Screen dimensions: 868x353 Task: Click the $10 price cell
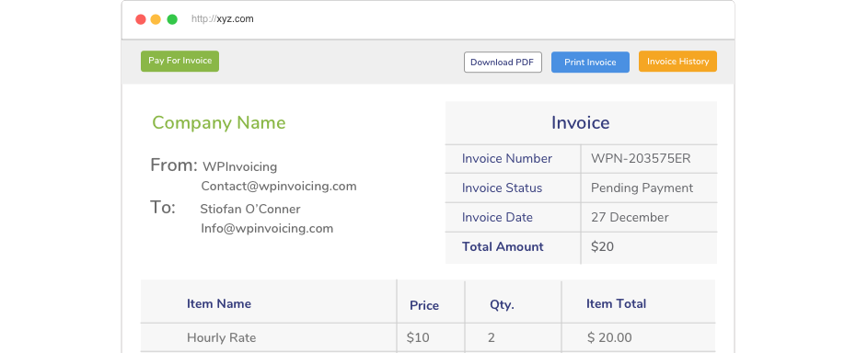tap(418, 337)
